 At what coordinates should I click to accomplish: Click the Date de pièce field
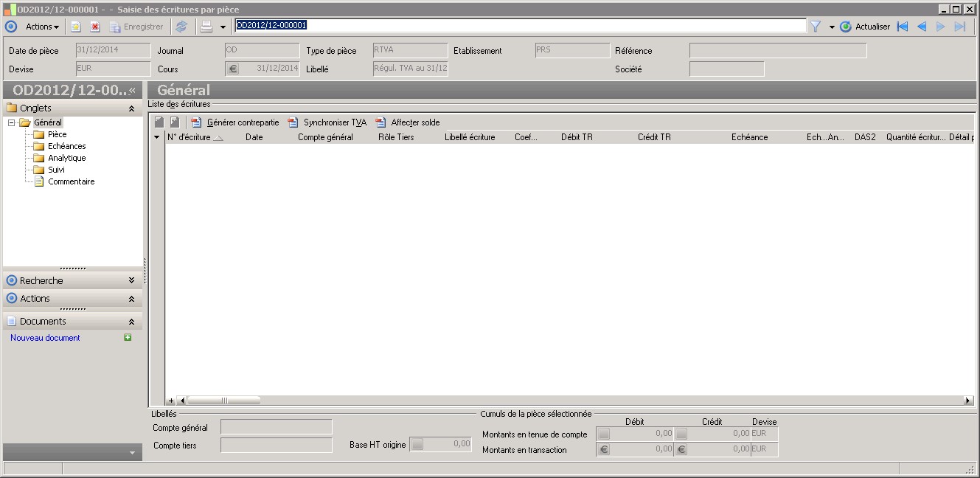tap(114, 50)
